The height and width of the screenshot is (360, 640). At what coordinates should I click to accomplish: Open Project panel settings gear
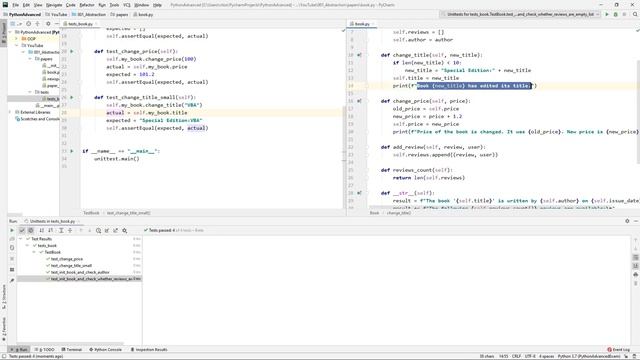click(x=48, y=24)
